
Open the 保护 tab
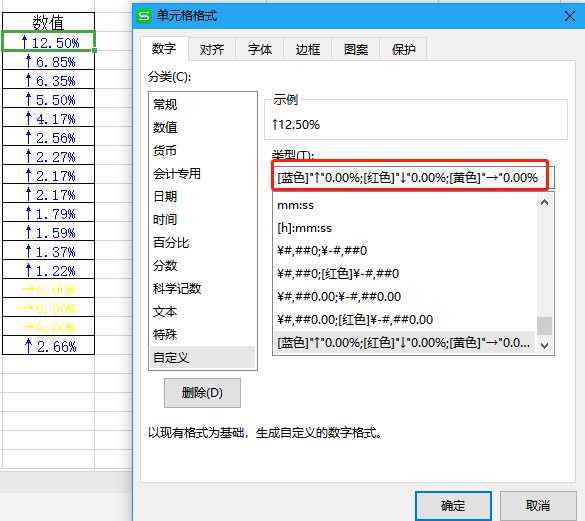pyautogui.click(x=403, y=49)
